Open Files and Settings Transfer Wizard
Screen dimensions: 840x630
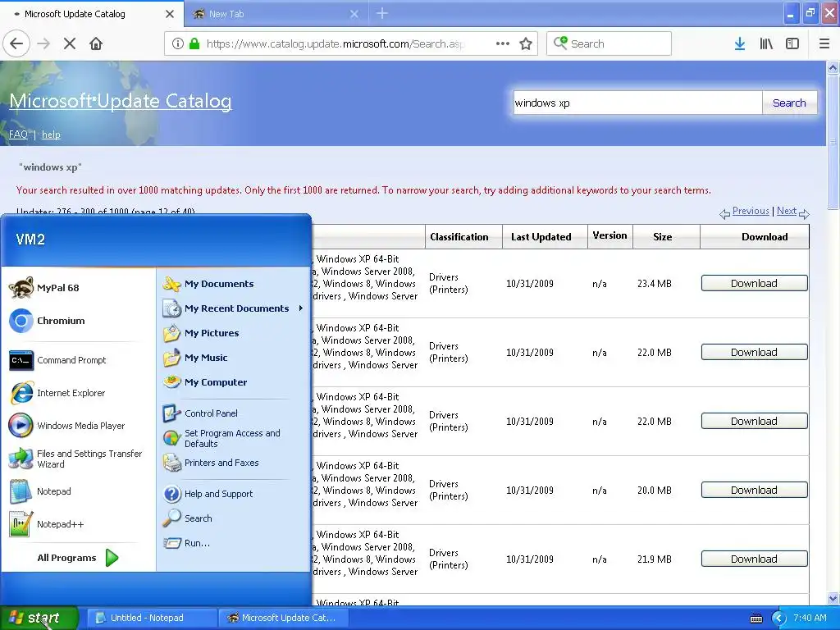click(x=78, y=459)
